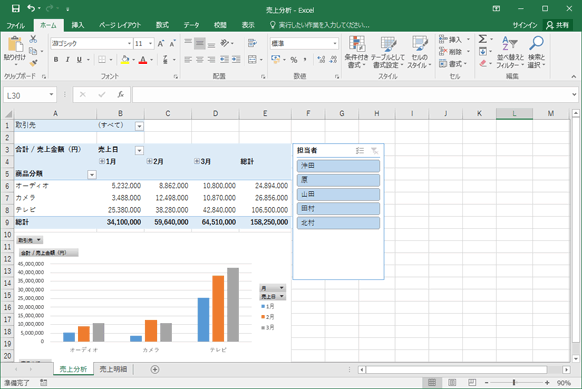
Task: Apply underline formatting
Action: [79, 59]
